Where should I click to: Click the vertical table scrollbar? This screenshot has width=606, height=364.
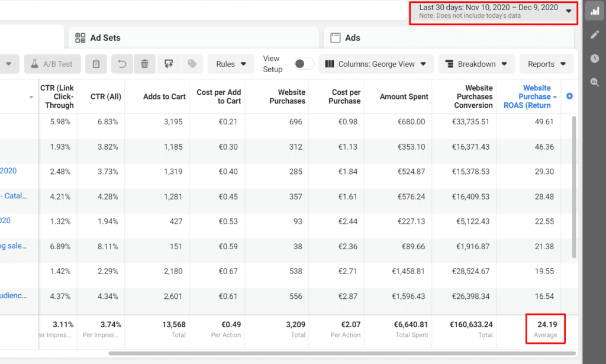click(574, 187)
